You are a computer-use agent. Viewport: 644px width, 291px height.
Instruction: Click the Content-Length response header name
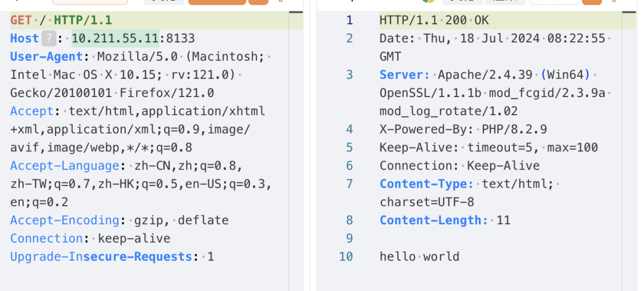[x=434, y=221]
